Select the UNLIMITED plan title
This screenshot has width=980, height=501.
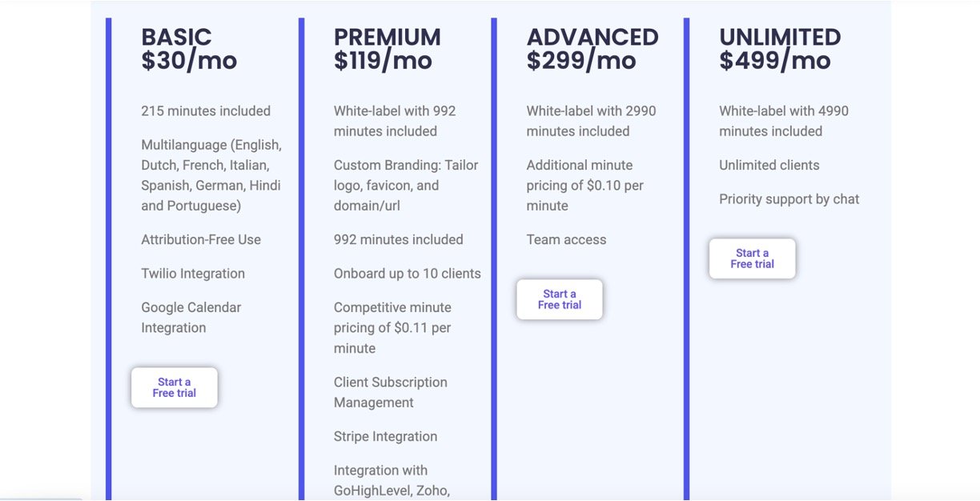pos(780,37)
